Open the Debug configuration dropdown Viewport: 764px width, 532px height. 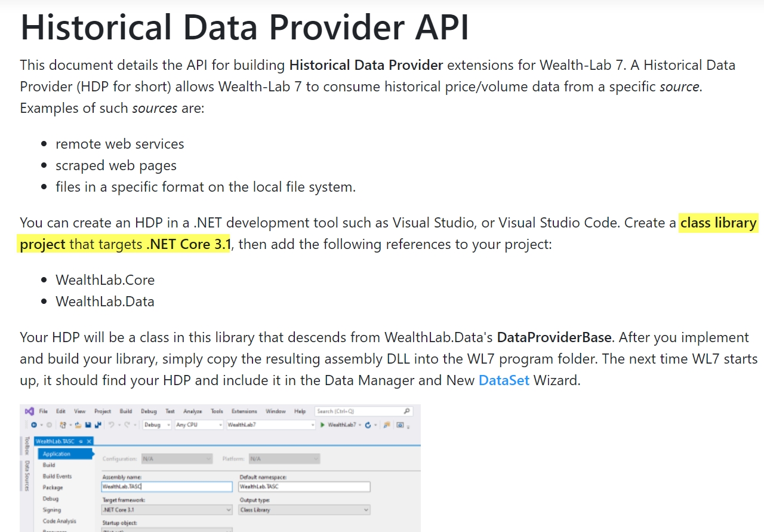[x=157, y=425]
